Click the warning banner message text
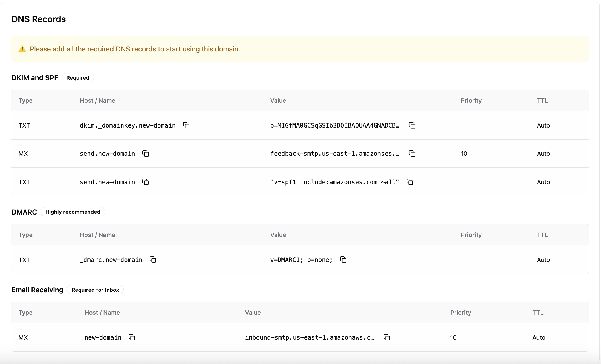The width and height of the screenshot is (601, 364). [x=135, y=49]
